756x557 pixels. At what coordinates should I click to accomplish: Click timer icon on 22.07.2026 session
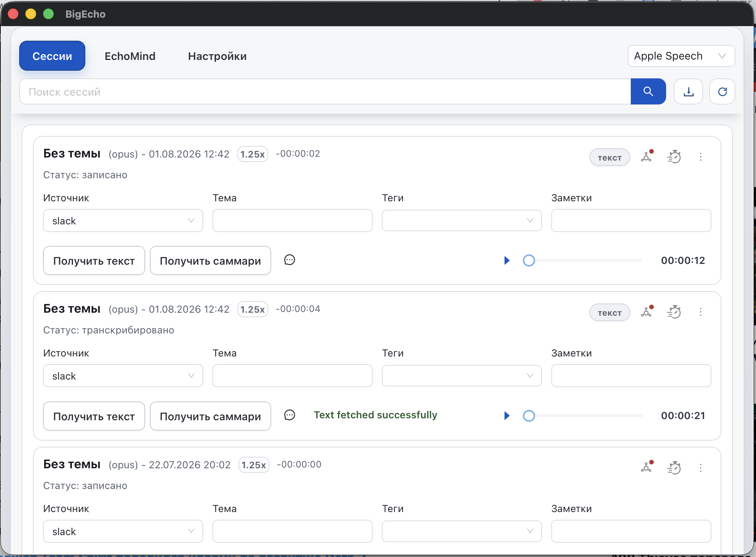click(x=674, y=467)
